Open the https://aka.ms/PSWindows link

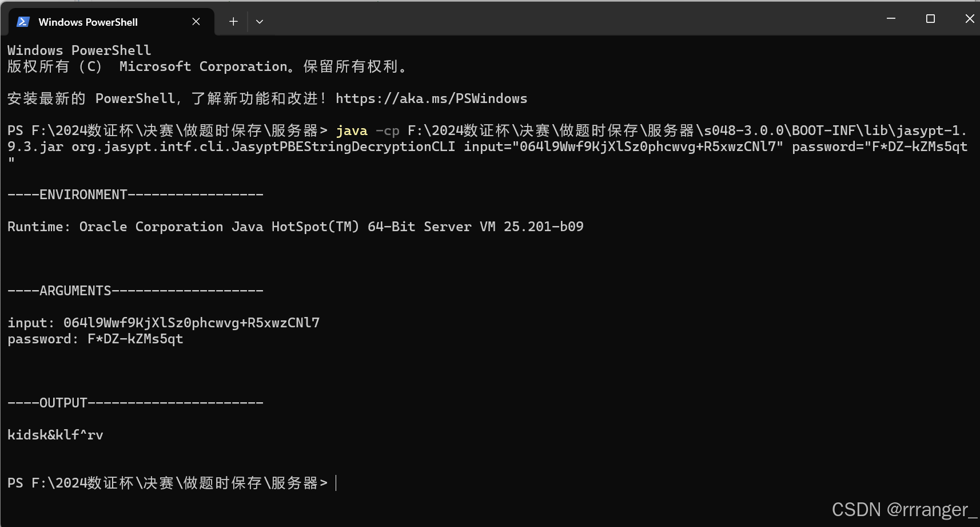click(x=431, y=98)
